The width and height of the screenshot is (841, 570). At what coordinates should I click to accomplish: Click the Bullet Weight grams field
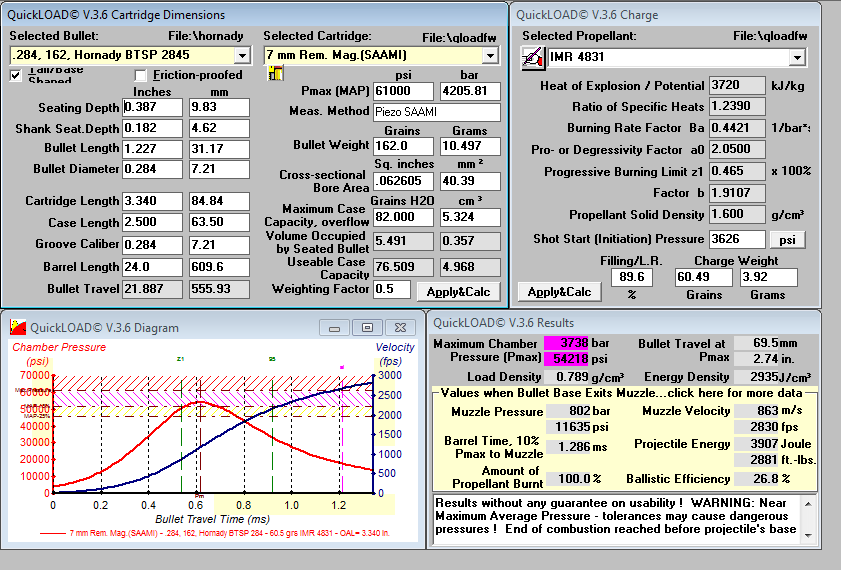(470, 146)
